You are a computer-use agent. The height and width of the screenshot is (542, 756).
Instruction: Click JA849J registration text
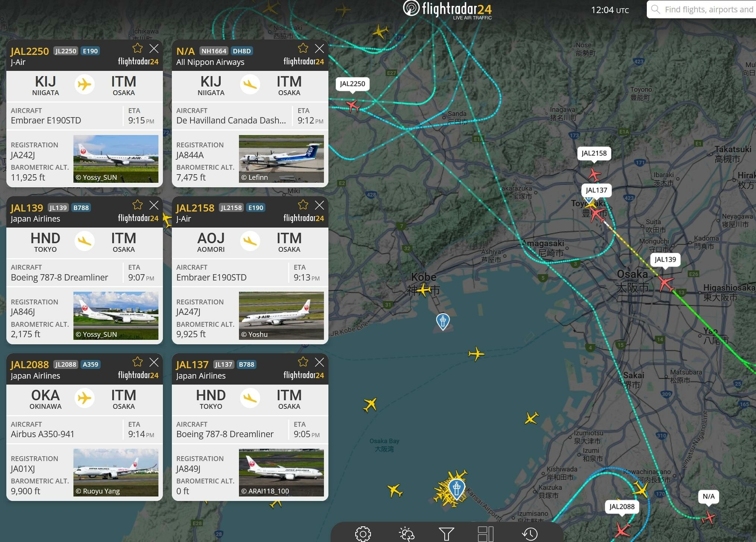[188, 469]
